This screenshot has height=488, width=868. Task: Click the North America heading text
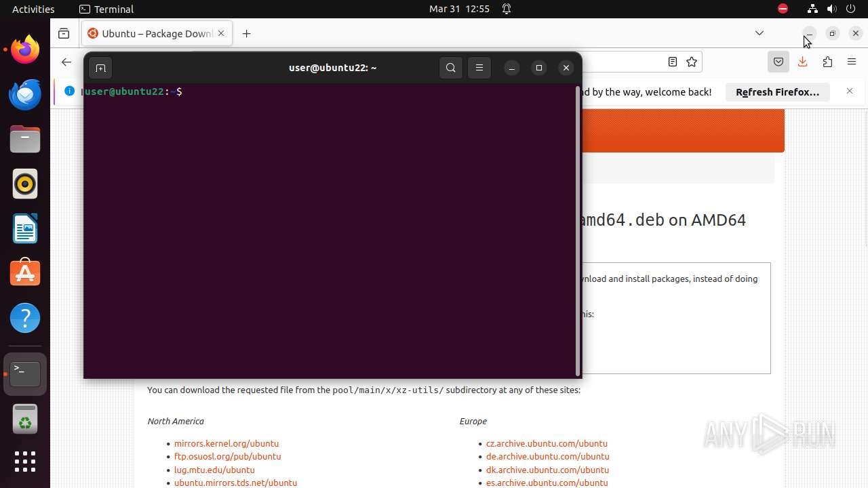coord(176,421)
